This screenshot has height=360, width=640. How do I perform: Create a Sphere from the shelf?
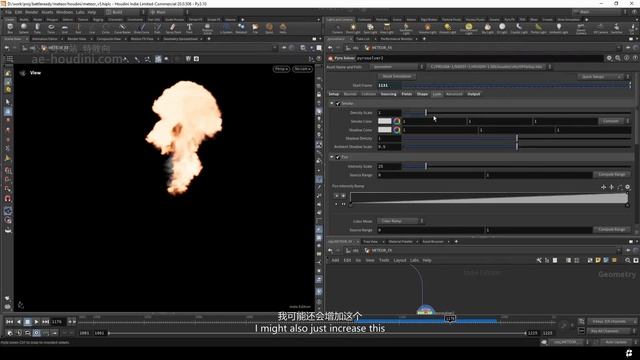(24, 28)
